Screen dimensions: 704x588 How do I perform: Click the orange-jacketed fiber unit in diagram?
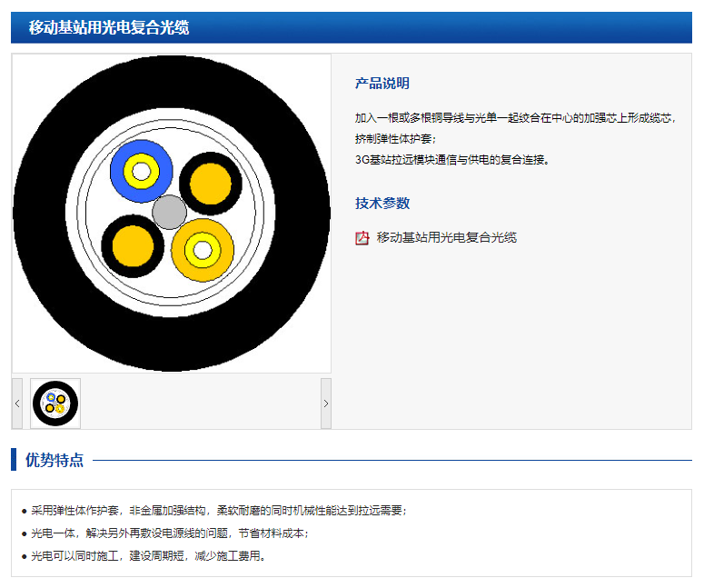point(203,250)
